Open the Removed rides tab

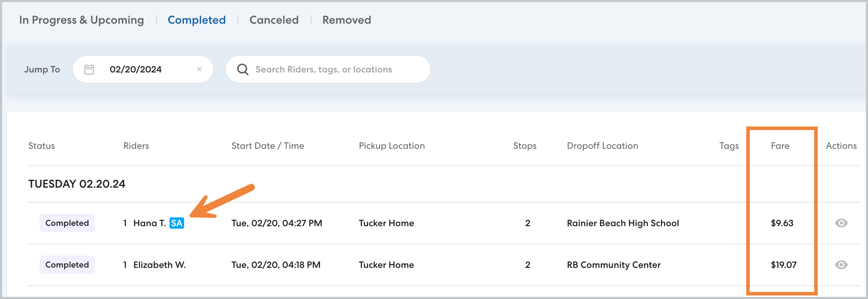[347, 20]
